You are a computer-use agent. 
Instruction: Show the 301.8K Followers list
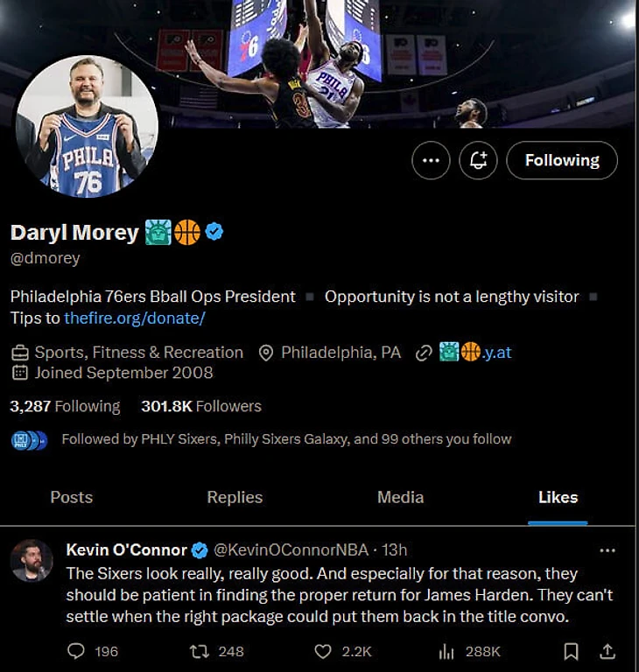[x=201, y=406]
